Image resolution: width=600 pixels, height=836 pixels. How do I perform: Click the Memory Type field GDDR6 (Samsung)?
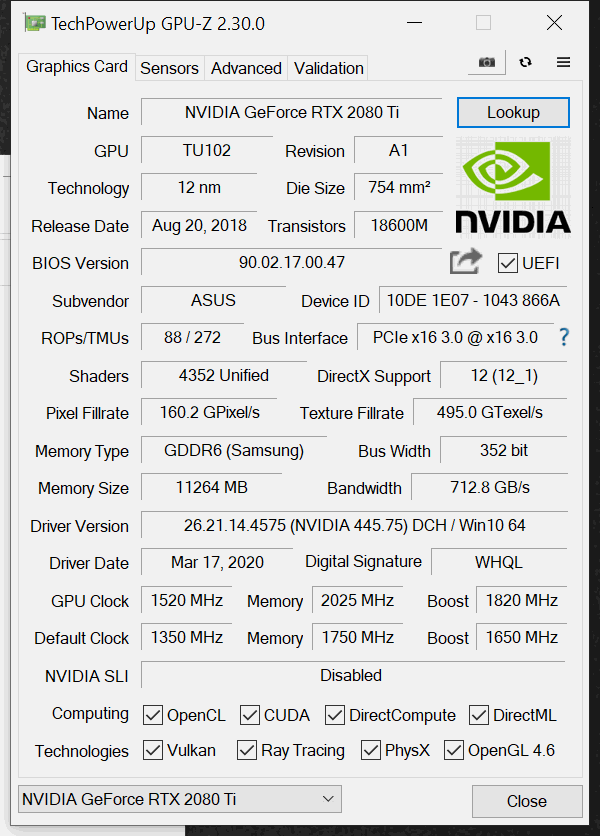click(234, 450)
